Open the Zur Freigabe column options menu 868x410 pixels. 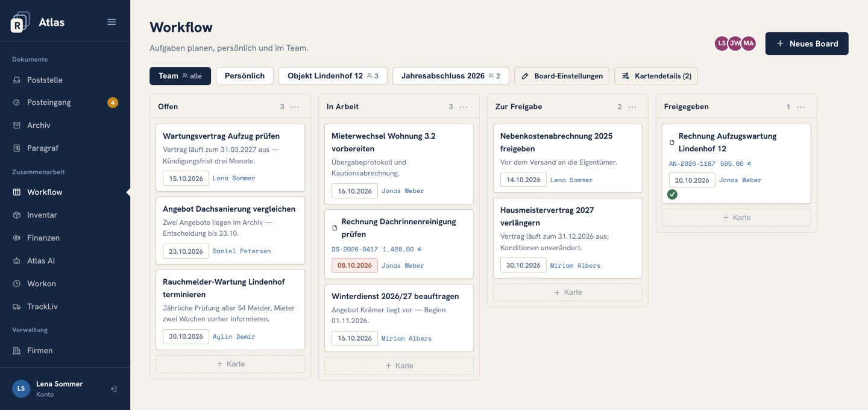pos(632,107)
